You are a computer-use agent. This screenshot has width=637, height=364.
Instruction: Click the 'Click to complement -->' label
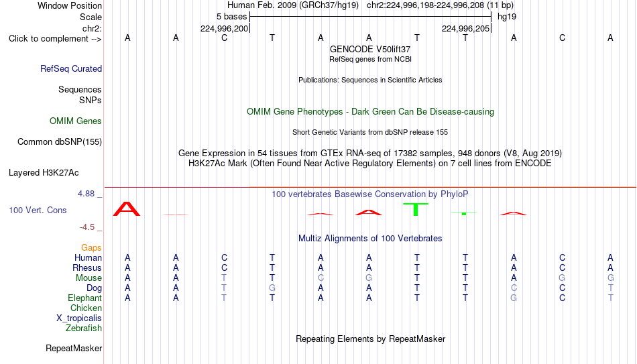(x=55, y=39)
